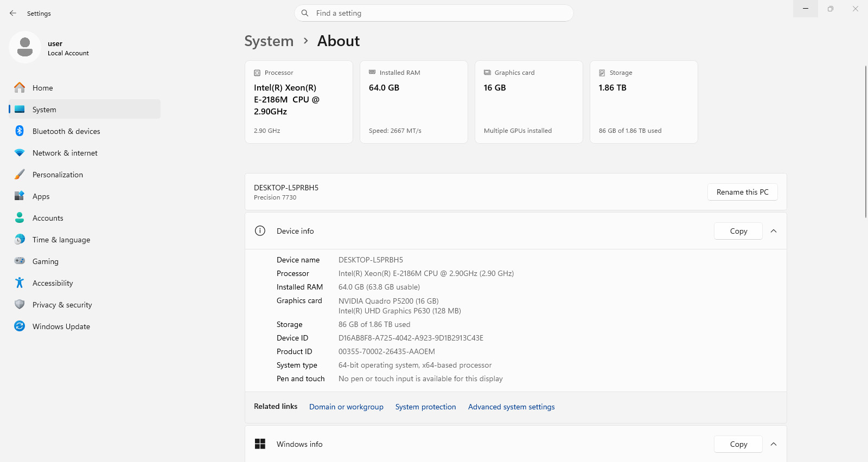Click the Home house icon
The height and width of the screenshot is (462, 868).
[20, 87]
